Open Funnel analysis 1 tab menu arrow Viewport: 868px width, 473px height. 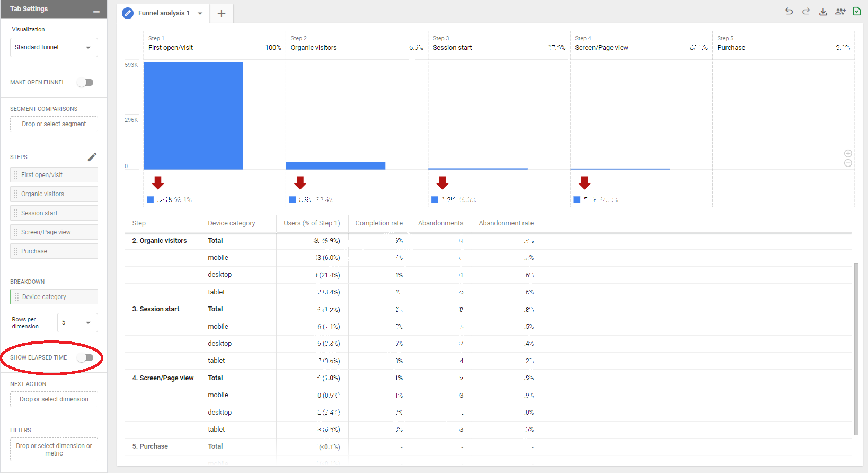tap(200, 13)
